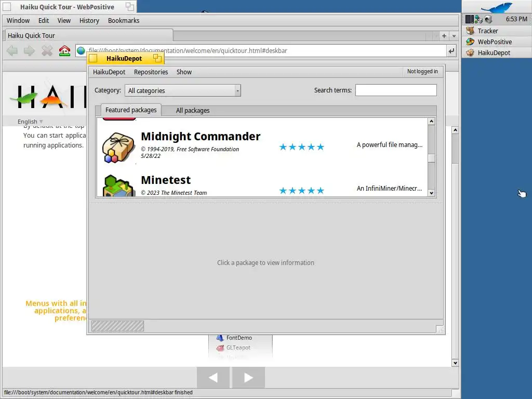Switch to the Featured packages tab
532x399 pixels.
pyautogui.click(x=131, y=110)
